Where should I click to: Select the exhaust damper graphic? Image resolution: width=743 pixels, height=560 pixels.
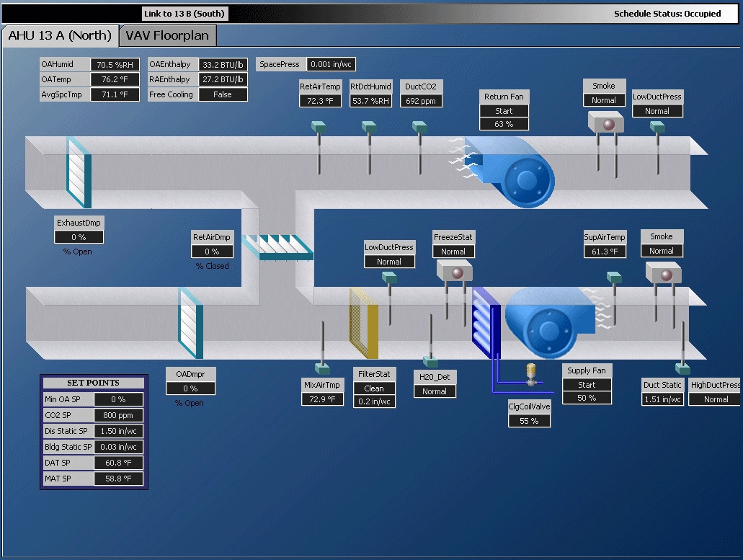(x=79, y=172)
